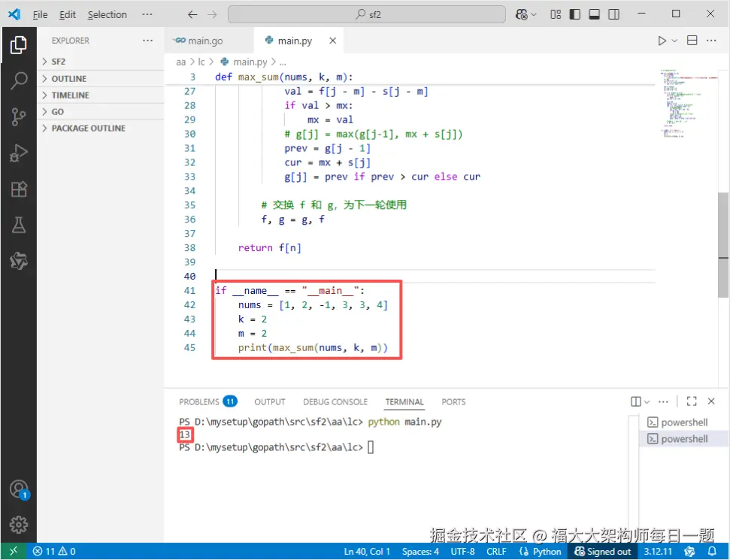Open the terminal launch profile dropdown
730x560 pixels.
pyautogui.click(x=647, y=401)
